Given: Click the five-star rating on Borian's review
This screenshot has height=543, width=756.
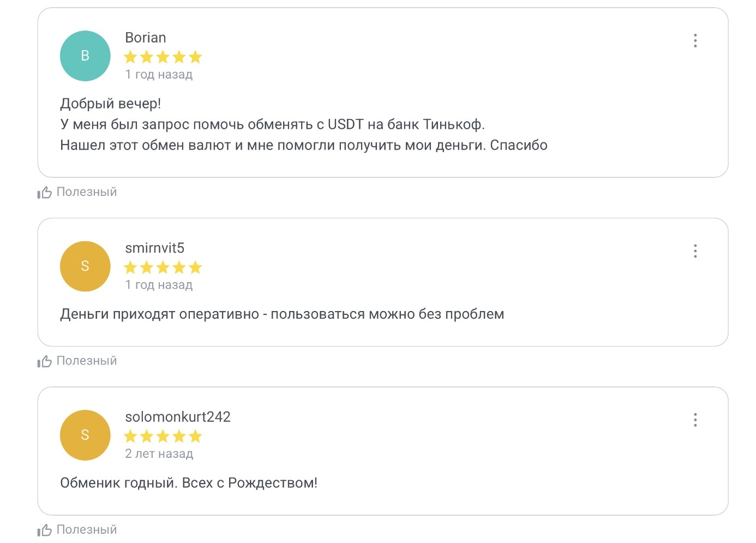Looking at the screenshot, I should point(163,57).
